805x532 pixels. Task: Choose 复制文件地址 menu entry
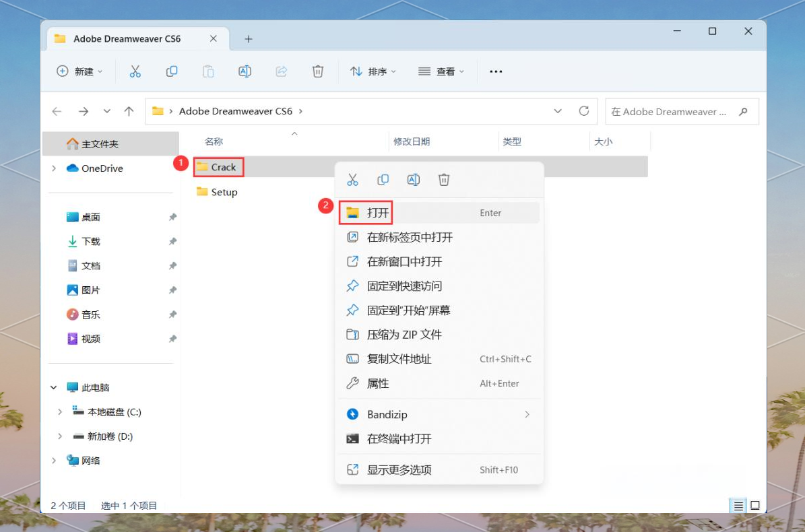tap(439, 359)
